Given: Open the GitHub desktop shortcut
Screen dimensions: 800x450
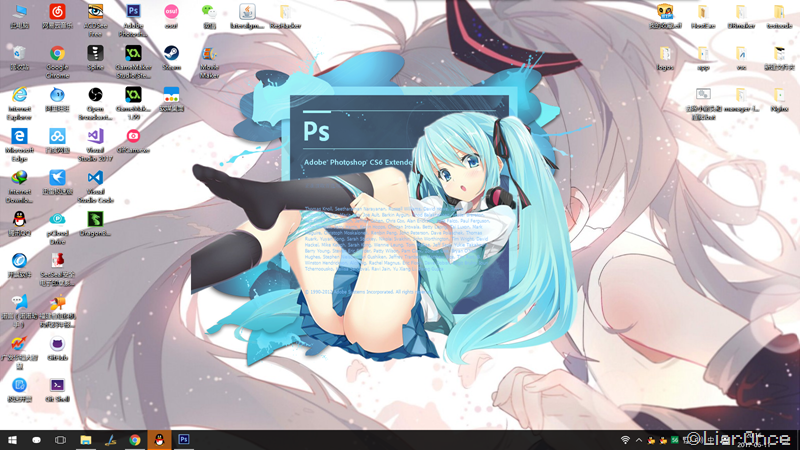Looking at the screenshot, I should tap(57, 344).
